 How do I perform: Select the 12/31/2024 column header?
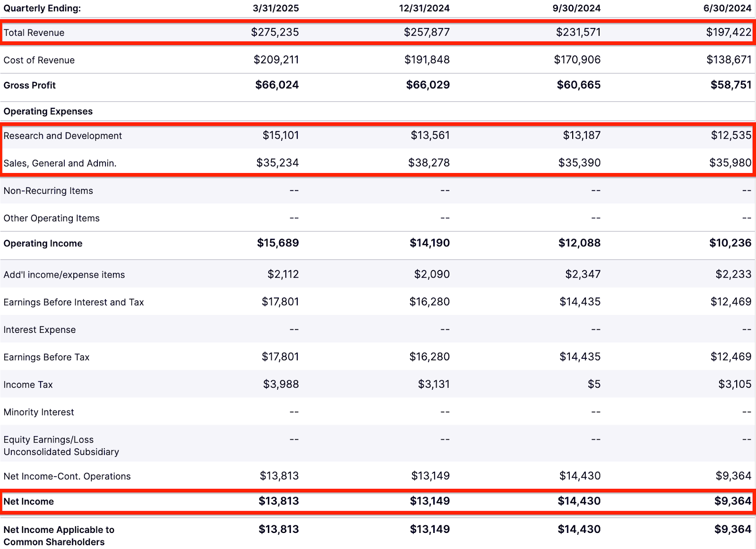[424, 8]
